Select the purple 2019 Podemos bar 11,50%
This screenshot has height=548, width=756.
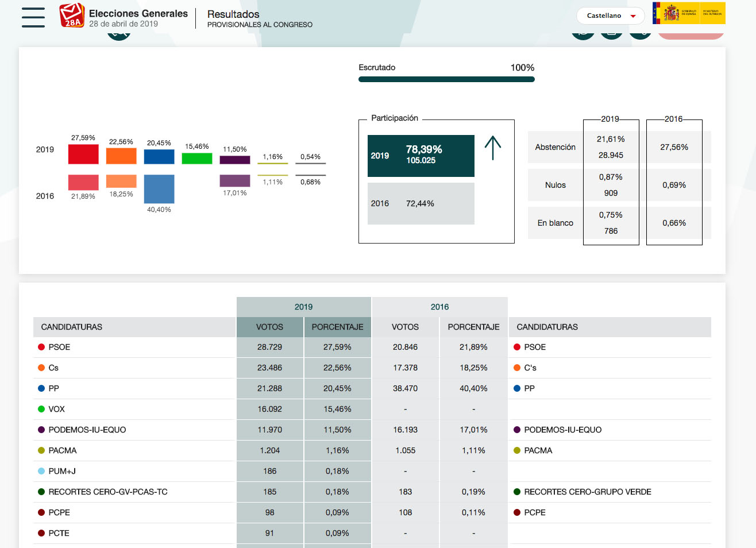click(x=235, y=160)
